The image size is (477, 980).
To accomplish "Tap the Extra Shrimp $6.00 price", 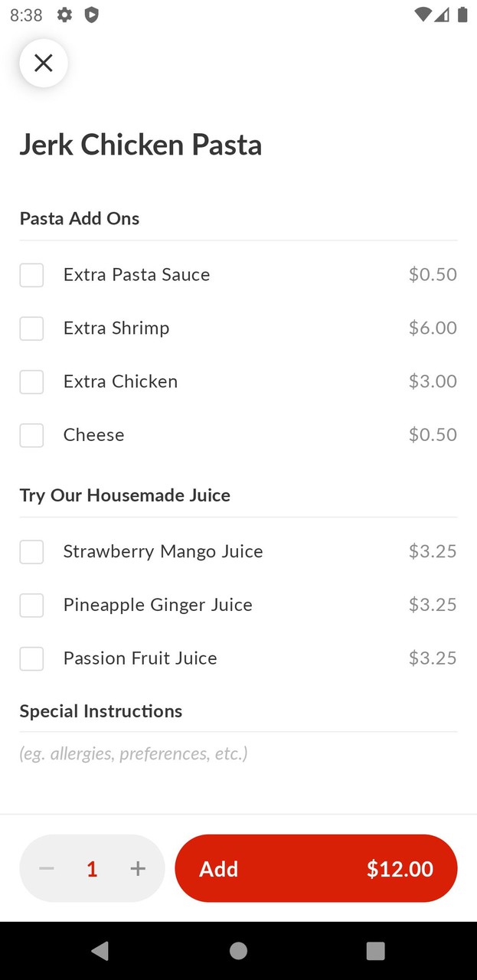I will [433, 328].
